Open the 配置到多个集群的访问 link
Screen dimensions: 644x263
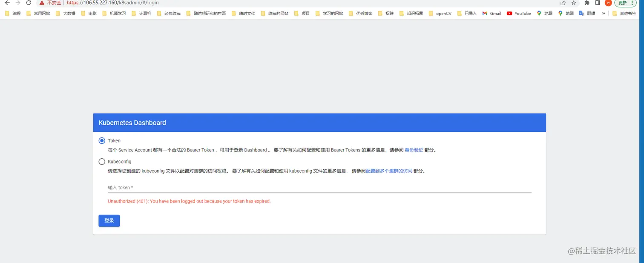(x=389, y=171)
